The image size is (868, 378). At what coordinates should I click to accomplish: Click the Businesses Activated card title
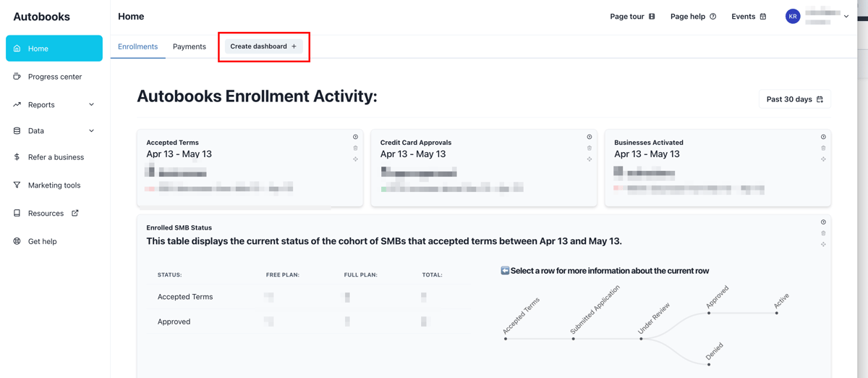point(649,143)
